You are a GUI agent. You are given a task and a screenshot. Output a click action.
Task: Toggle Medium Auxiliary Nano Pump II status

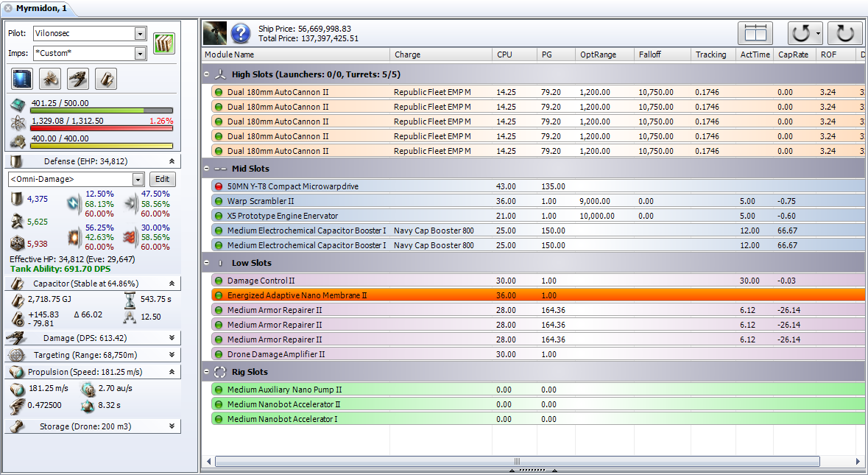(x=219, y=390)
